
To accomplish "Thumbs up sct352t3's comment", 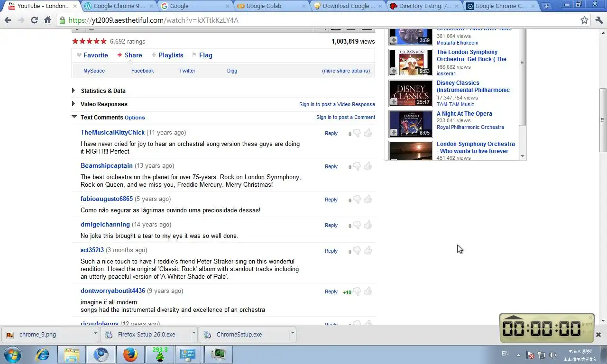I will (x=368, y=251).
